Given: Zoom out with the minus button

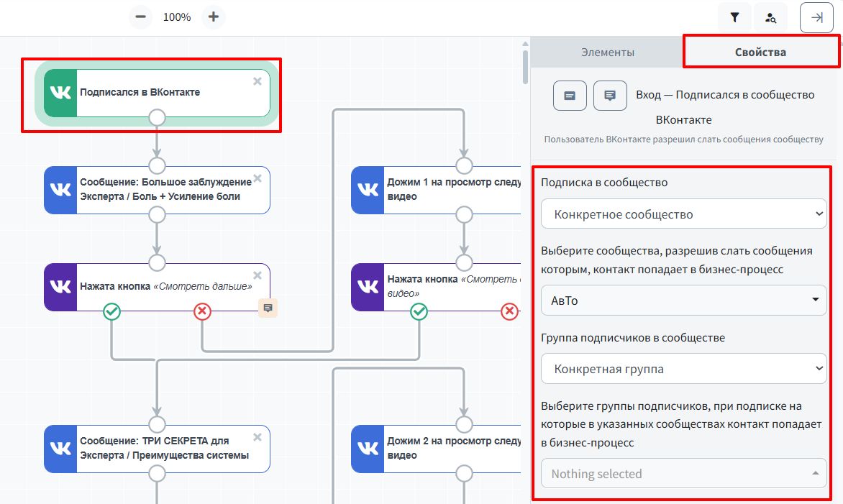Looking at the screenshot, I should pyautogui.click(x=140, y=17).
